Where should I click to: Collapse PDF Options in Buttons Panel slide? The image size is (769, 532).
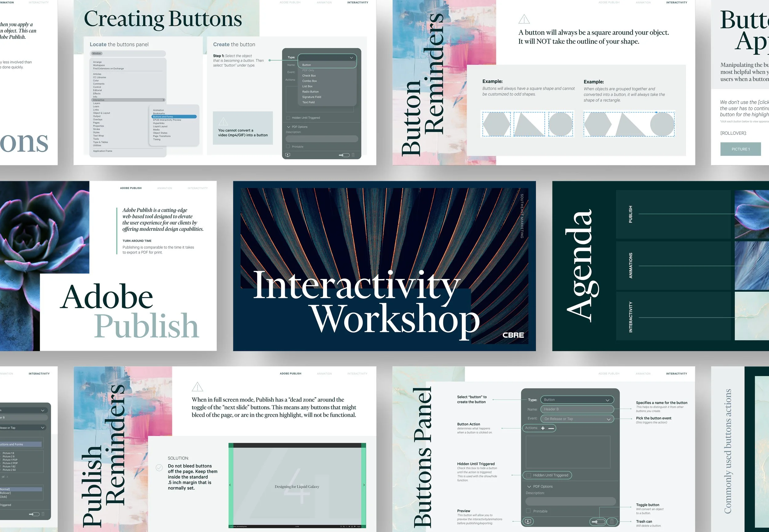point(529,487)
